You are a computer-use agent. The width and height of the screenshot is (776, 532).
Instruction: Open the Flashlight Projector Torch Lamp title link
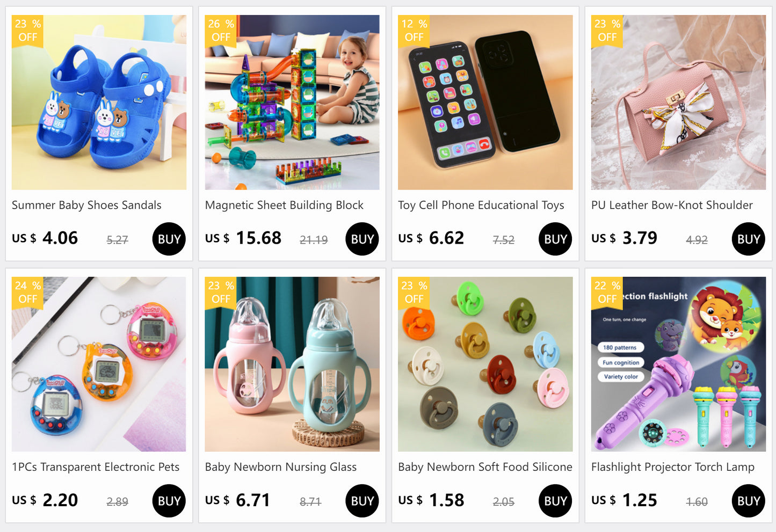pyautogui.click(x=673, y=467)
